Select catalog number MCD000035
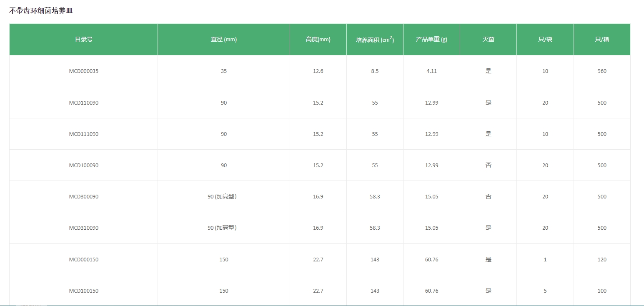This screenshot has width=644, height=306. coord(83,71)
